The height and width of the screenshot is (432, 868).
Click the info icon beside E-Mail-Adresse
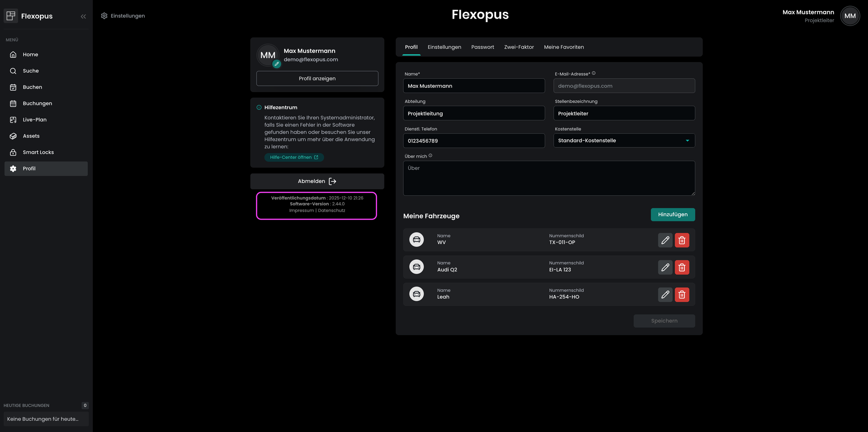point(594,73)
